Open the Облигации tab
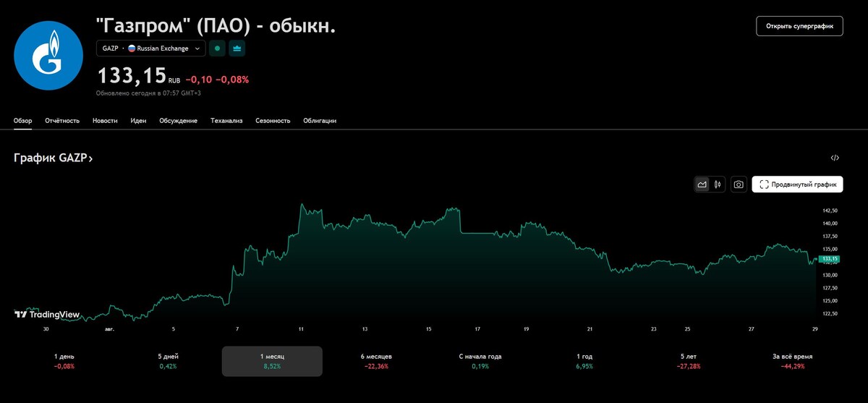 point(320,121)
